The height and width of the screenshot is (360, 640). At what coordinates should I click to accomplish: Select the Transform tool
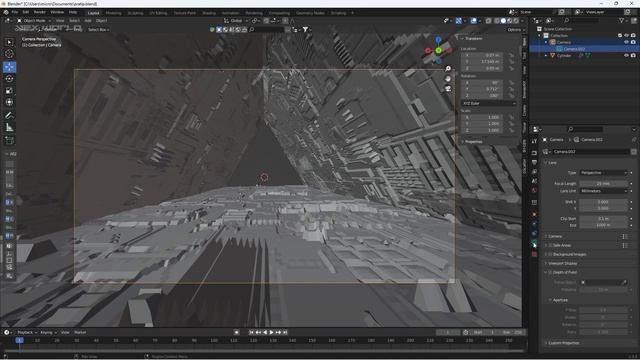tap(9, 102)
